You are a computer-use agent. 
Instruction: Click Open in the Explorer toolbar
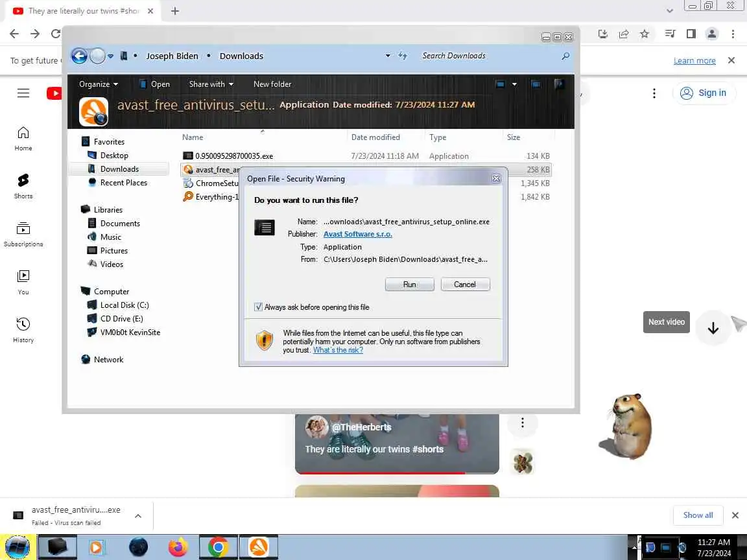click(x=154, y=84)
